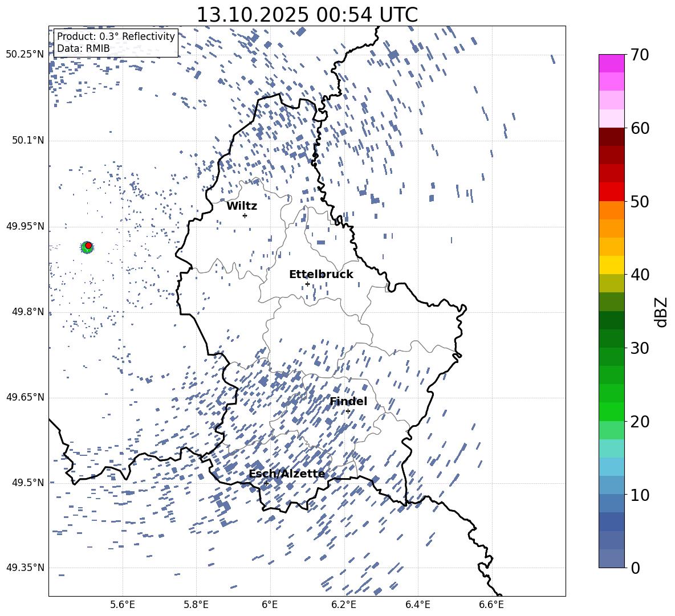Click the longitude label 5.6°E
Image resolution: width=675 pixels, height=616 pixels.
123,605
